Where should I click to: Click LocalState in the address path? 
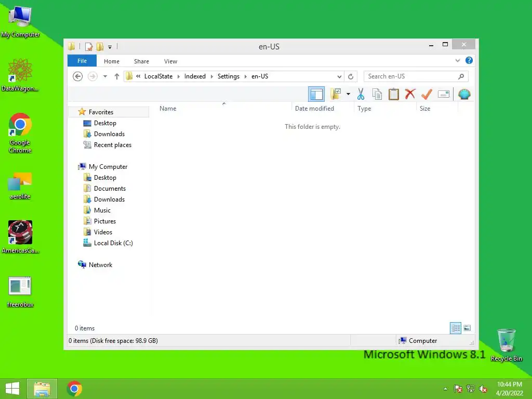158,76
